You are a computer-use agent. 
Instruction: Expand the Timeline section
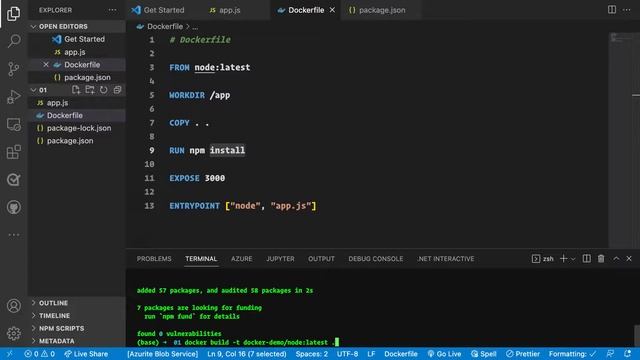point(54,316)
